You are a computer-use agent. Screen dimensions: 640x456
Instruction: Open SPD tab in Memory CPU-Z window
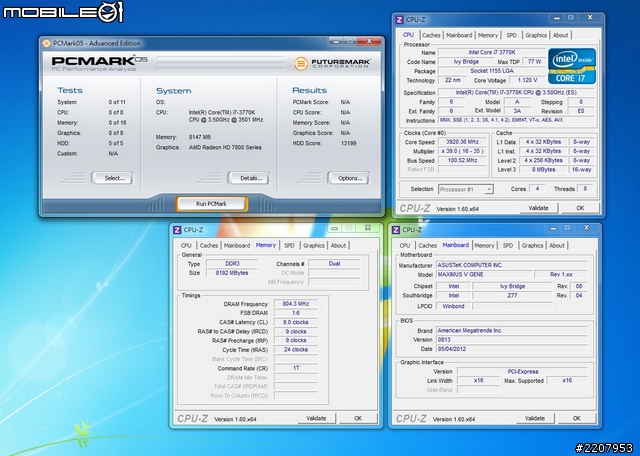(x=289, y=246)
